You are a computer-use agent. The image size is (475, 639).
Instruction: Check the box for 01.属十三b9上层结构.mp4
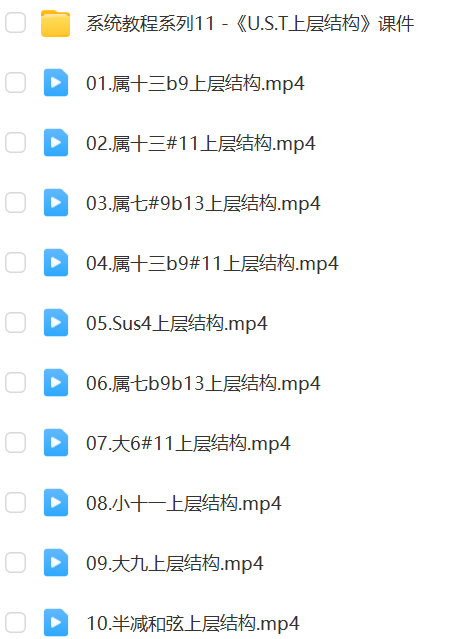coord(15,83)
